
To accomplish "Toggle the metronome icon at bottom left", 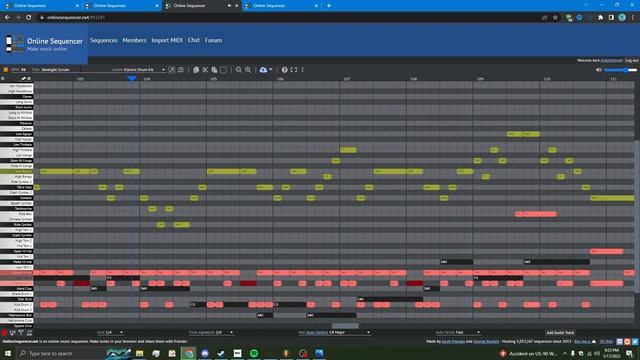I will point(30,333).
